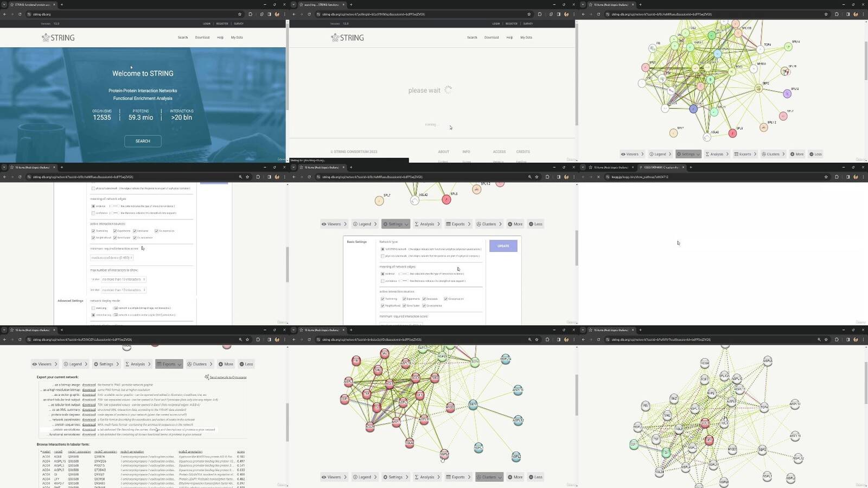Viewport: 868px width, 488px height.
Task: Close the KEGG PATHWAY browser tab
Action: tap(682, 167)
